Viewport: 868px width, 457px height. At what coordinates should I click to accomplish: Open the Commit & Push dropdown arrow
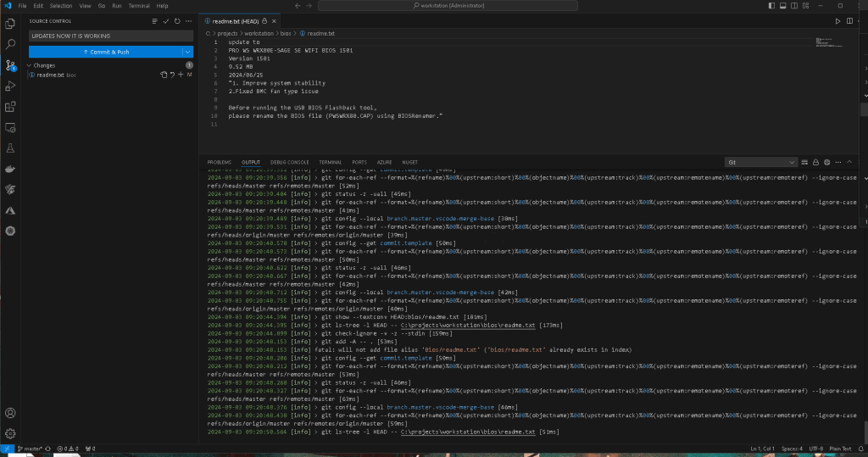coord(187,52)
